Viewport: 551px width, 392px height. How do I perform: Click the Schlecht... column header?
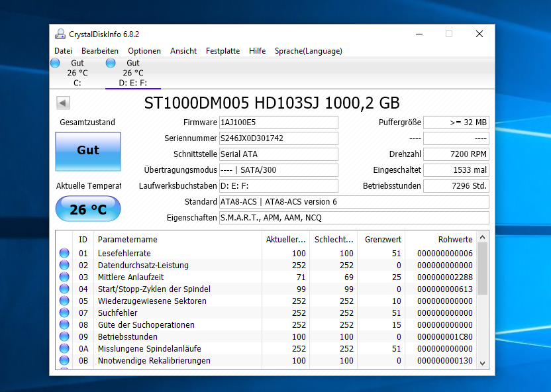pos(334,240)
